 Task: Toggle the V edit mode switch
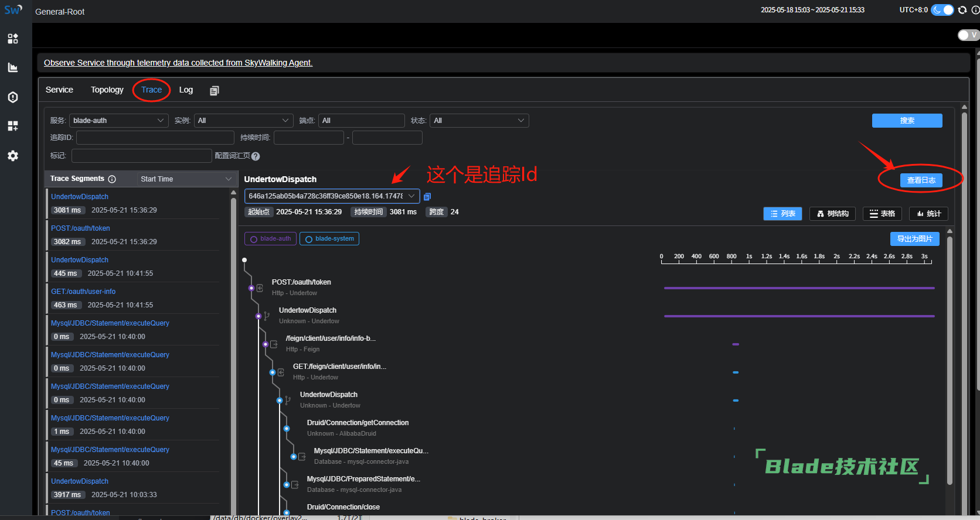coord(968,35)
